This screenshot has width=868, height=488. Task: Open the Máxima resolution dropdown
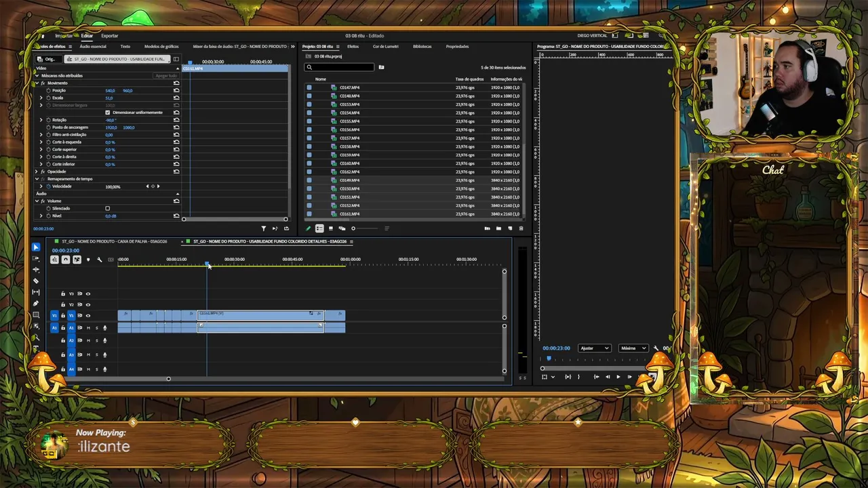tap(633, 348)
